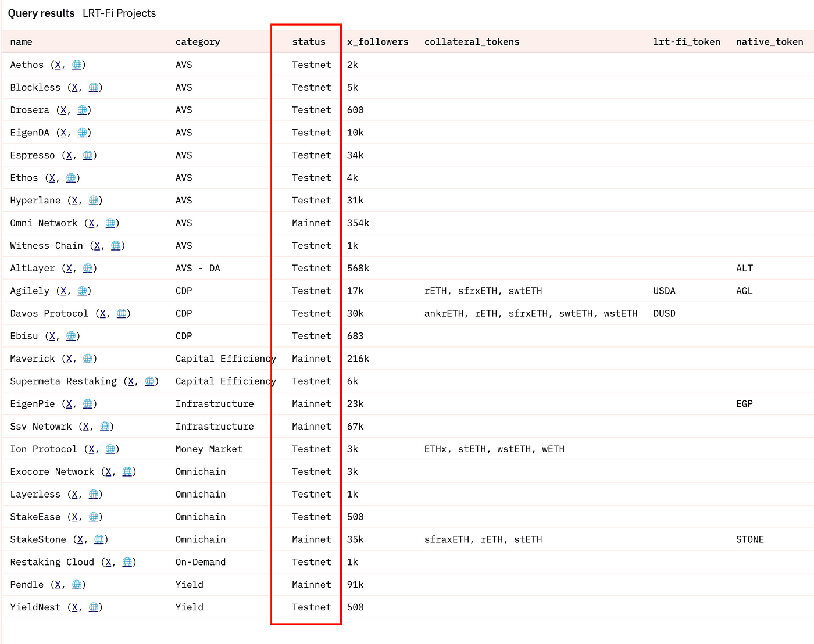Open the globe website icon for Espresso

tap(88, 155)
